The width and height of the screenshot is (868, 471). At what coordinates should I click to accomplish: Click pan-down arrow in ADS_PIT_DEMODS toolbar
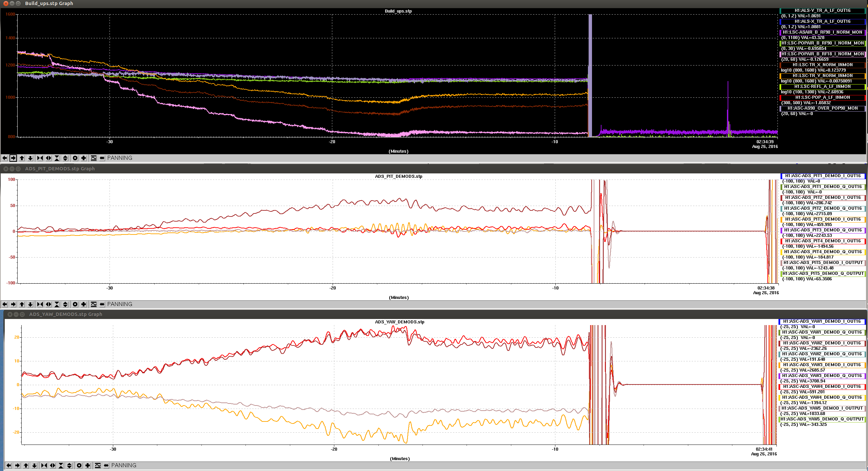click(31, 304)
